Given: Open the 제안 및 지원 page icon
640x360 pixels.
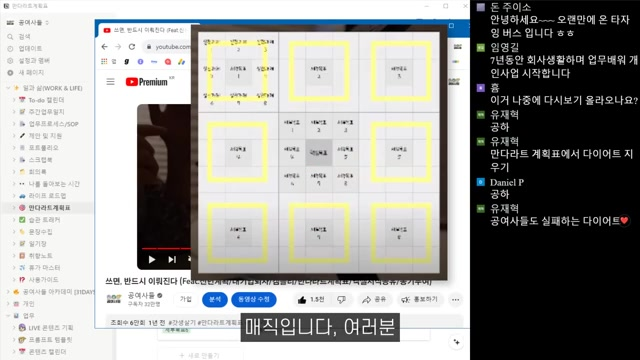Looking at the screenshot, I should coord(22,136).
